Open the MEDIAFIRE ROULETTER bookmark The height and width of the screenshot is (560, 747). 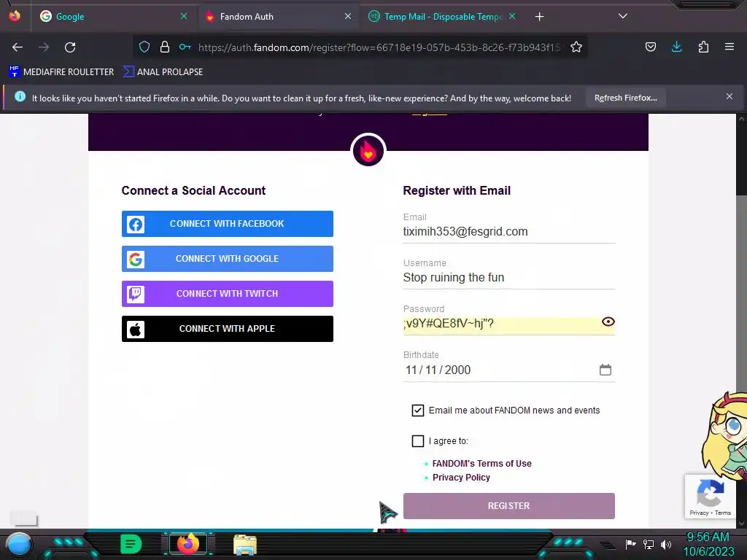click(x=61, y=72)
